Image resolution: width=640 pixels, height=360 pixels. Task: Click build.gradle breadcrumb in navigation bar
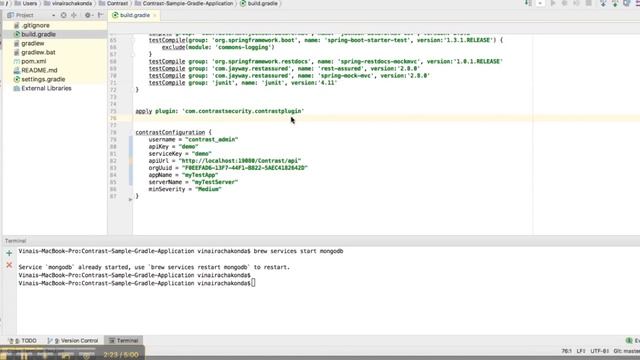tap(259, 3)
